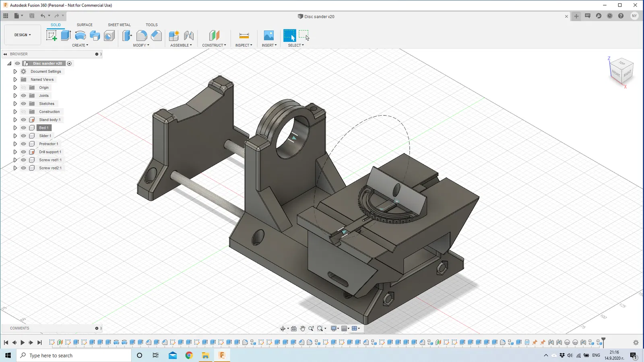The height and width of the screenshot is (362, 644).
Task: Click the Fillet tool in Modify
Action: [142, 35]
